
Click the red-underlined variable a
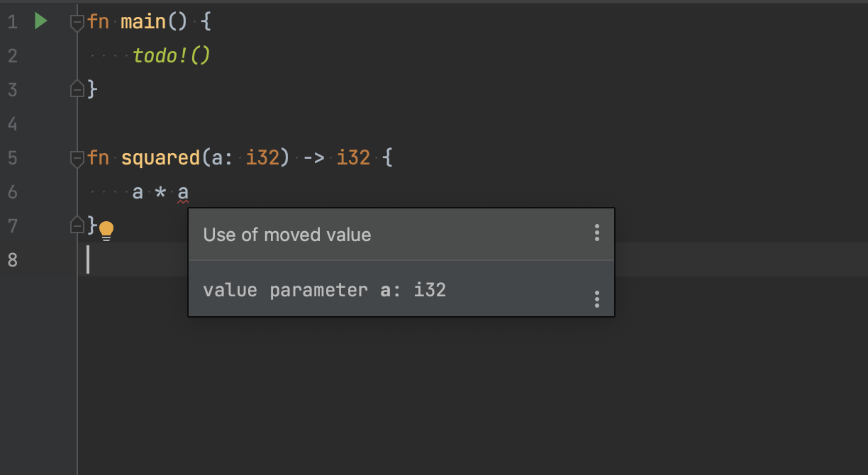point(183,191)
